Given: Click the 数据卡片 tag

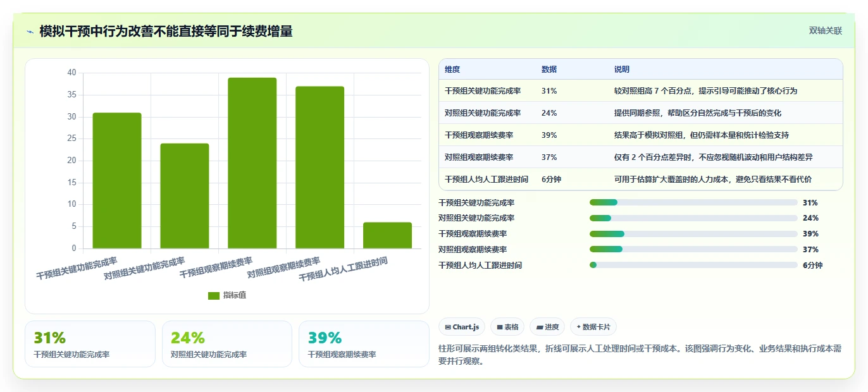Looking at the screenshot, I should click(x=593, y=327).
